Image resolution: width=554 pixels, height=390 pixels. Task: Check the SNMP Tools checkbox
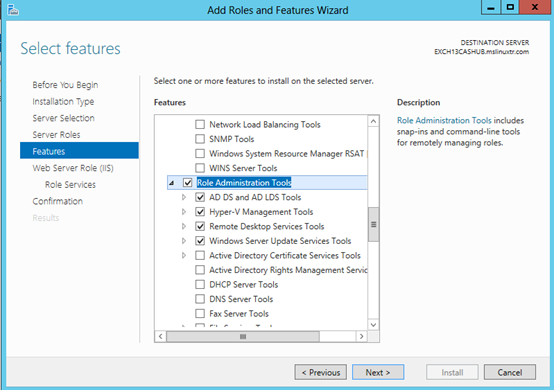point(200,139)
